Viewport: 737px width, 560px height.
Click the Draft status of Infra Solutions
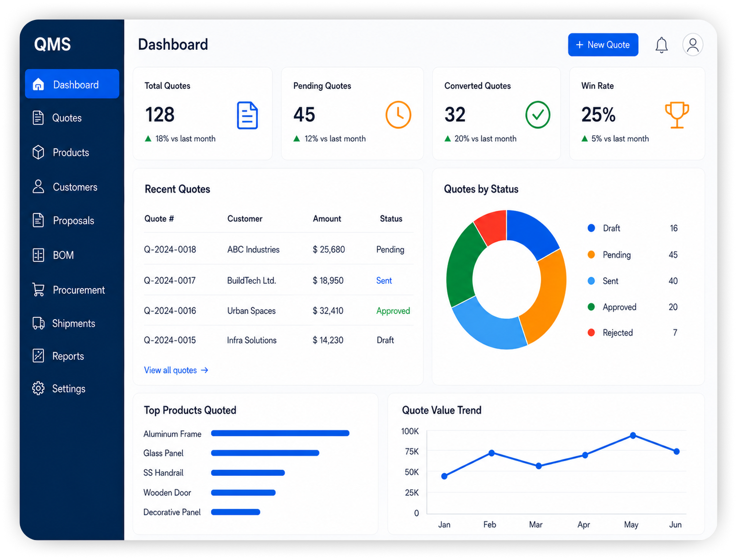point(385,340)
